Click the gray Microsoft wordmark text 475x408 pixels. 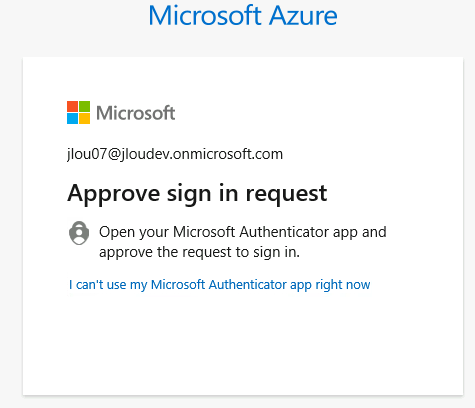click(136, 113)
